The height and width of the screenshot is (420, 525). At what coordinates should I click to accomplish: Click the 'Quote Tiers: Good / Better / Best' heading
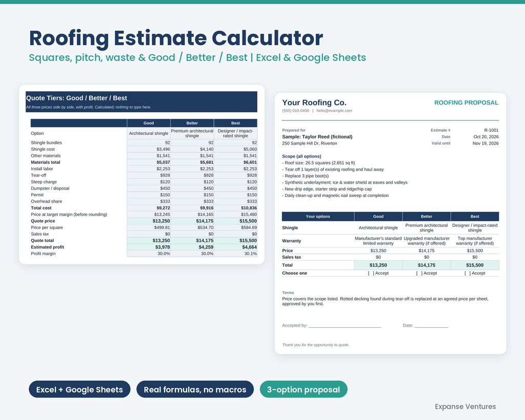[76, 98]
